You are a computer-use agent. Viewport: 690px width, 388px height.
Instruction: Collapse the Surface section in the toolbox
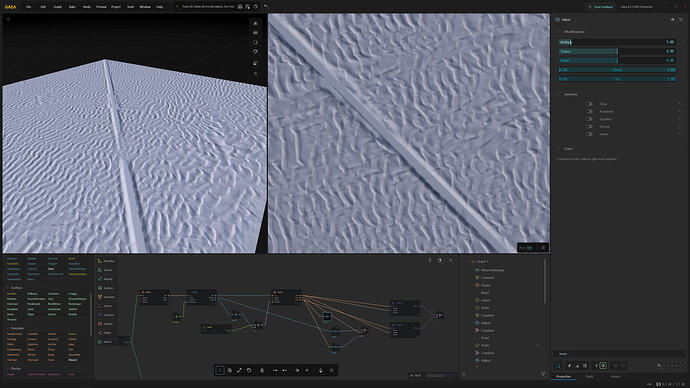click(x=7, y=288)
